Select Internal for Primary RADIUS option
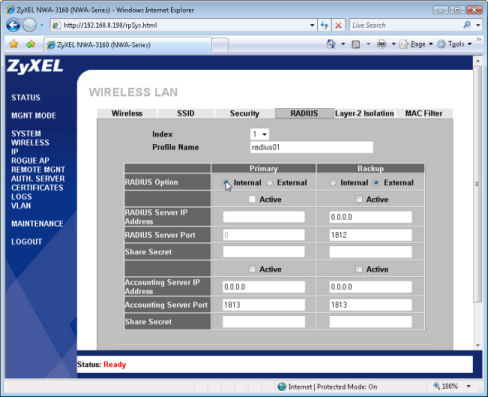 (x=226, y=183)
